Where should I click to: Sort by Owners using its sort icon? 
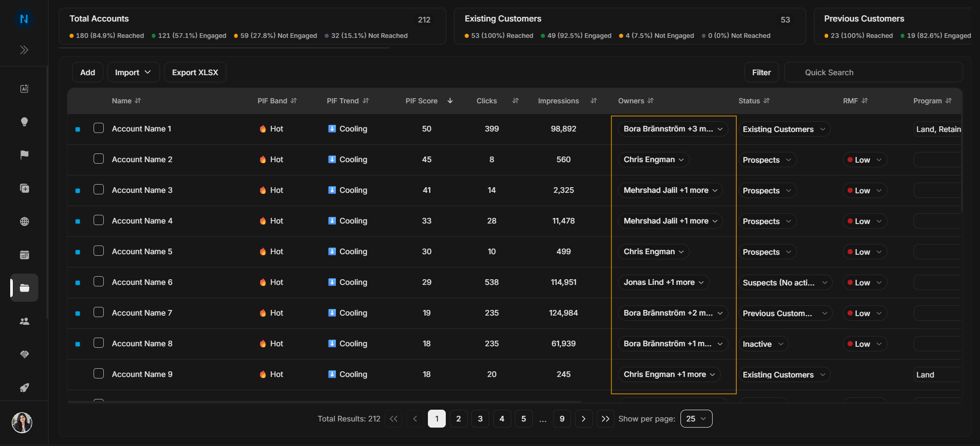[650, 101]
